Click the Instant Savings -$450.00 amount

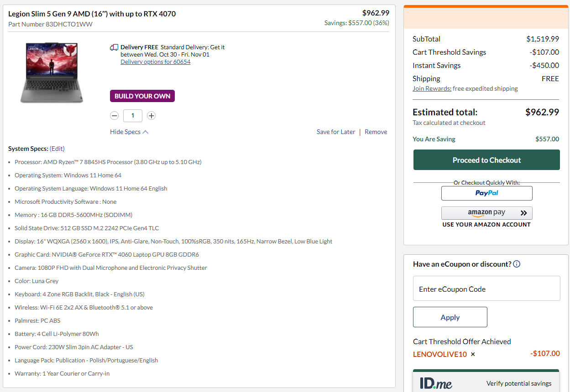(544, 65)
